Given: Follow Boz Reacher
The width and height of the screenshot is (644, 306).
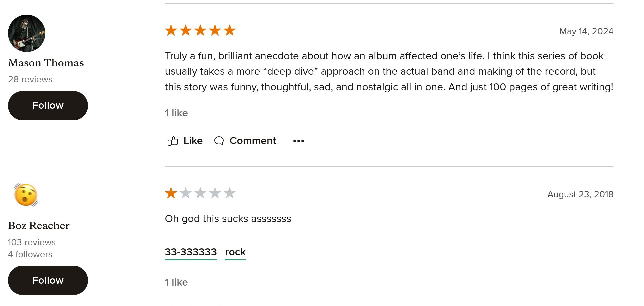Looking at the screenshot, I should pos(48,280).
